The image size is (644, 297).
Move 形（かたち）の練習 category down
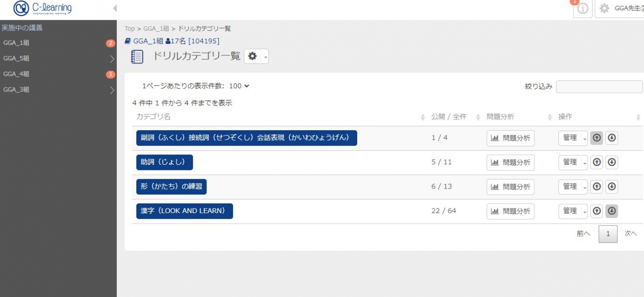coord(612,186)
